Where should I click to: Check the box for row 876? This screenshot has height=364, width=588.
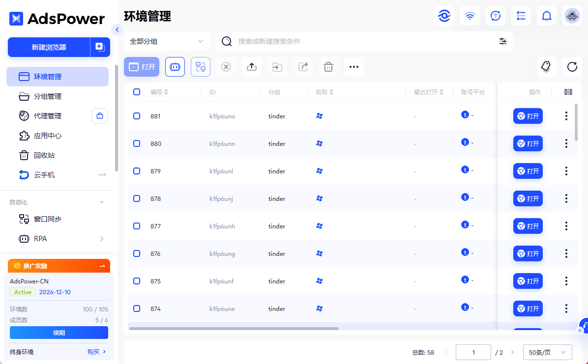click(x=137, y=253)
